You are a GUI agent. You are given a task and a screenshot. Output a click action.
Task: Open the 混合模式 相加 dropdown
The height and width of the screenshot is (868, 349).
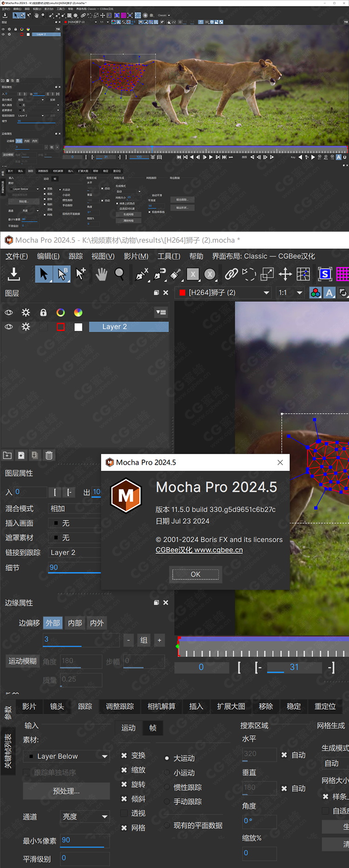[74, 509]
